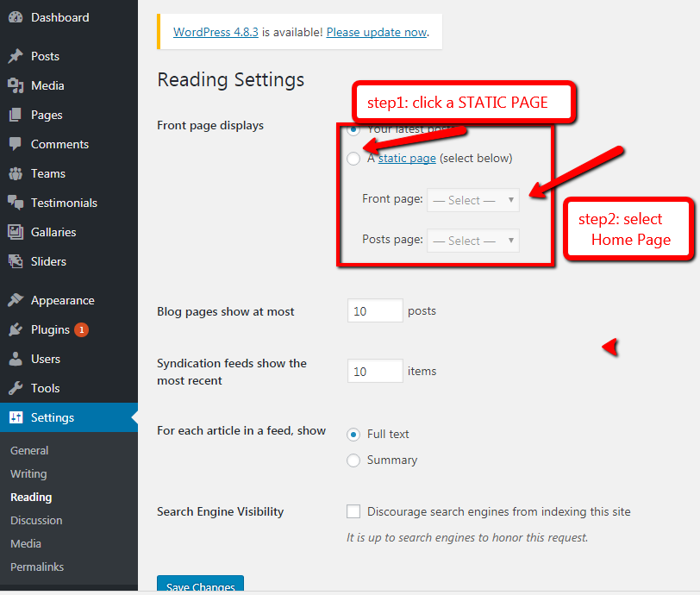The width and height of the screenshot is (700, 595).
Task: Open Media via its sidebar icon
Action: point(16,85)
